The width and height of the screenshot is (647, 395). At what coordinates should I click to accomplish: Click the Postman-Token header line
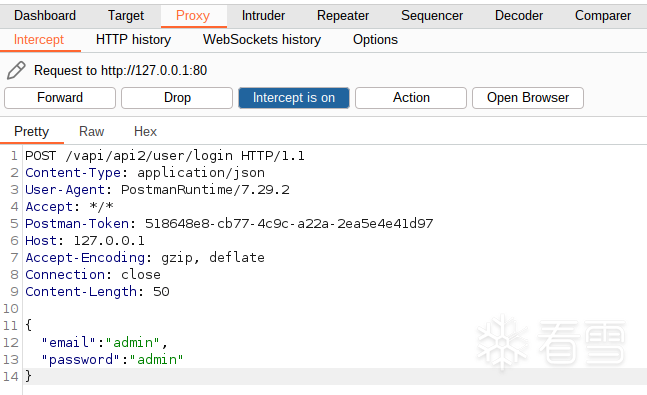pos(229,224)
